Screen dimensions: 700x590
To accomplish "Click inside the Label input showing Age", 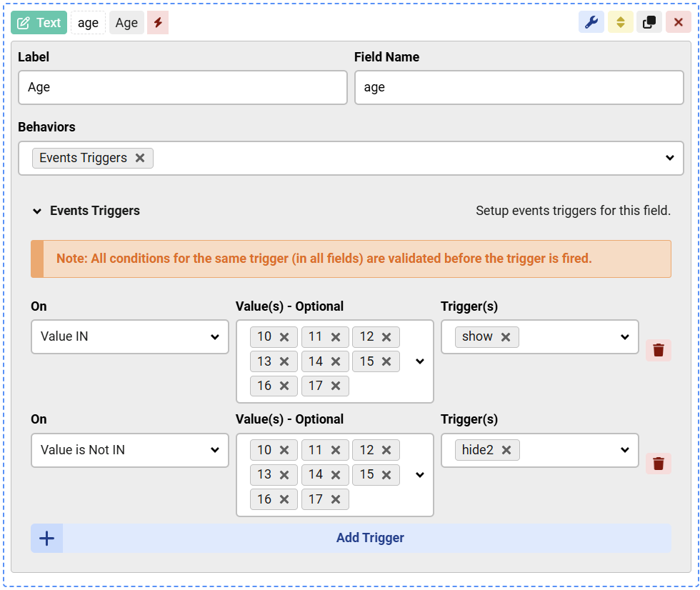I will click(183, 88).
